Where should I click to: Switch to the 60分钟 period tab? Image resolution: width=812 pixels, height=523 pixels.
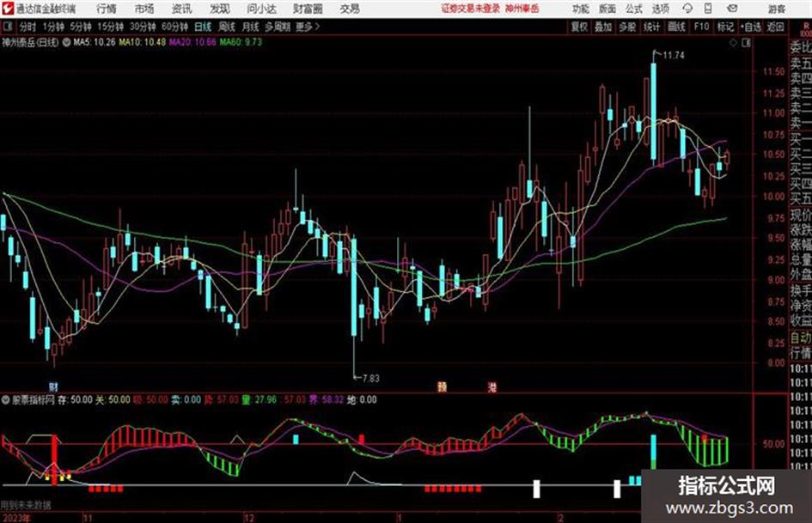click(174, 27)
